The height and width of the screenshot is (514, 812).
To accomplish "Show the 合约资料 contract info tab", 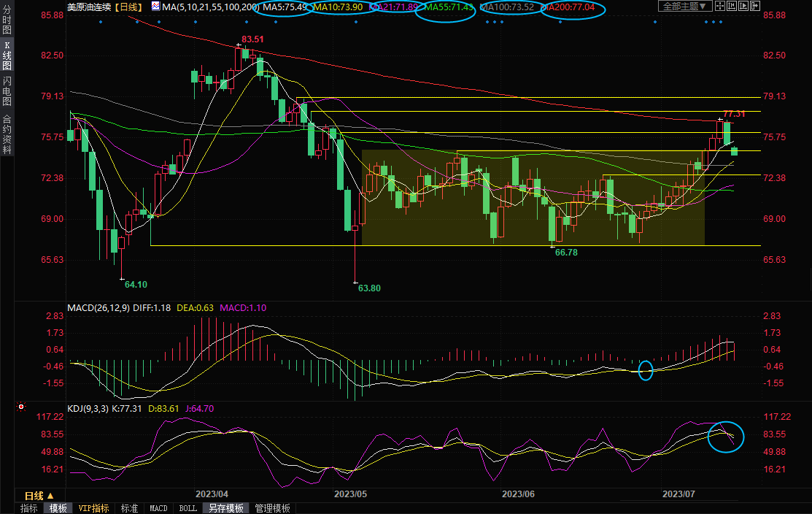I will pyautogui.click(x=7, y=134).
